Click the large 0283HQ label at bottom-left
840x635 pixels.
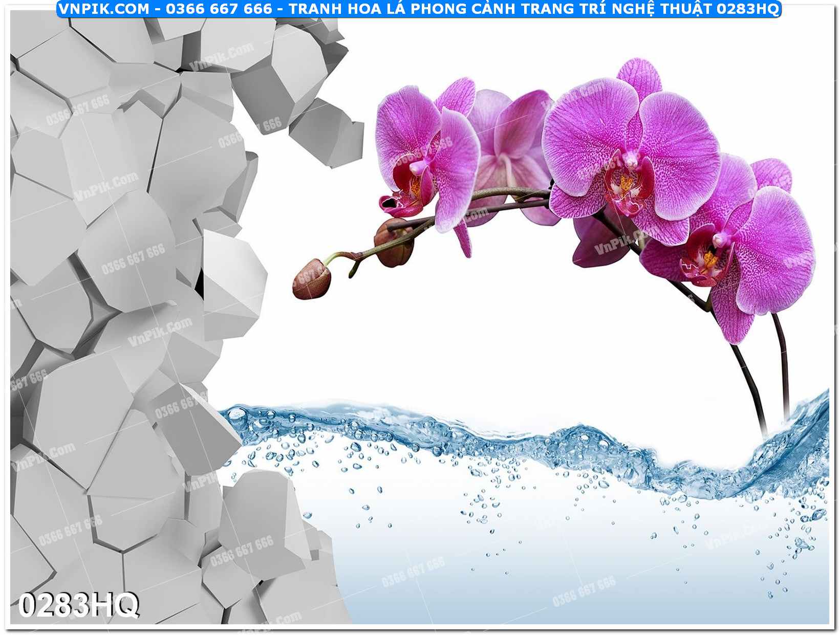tap(78, 605)
